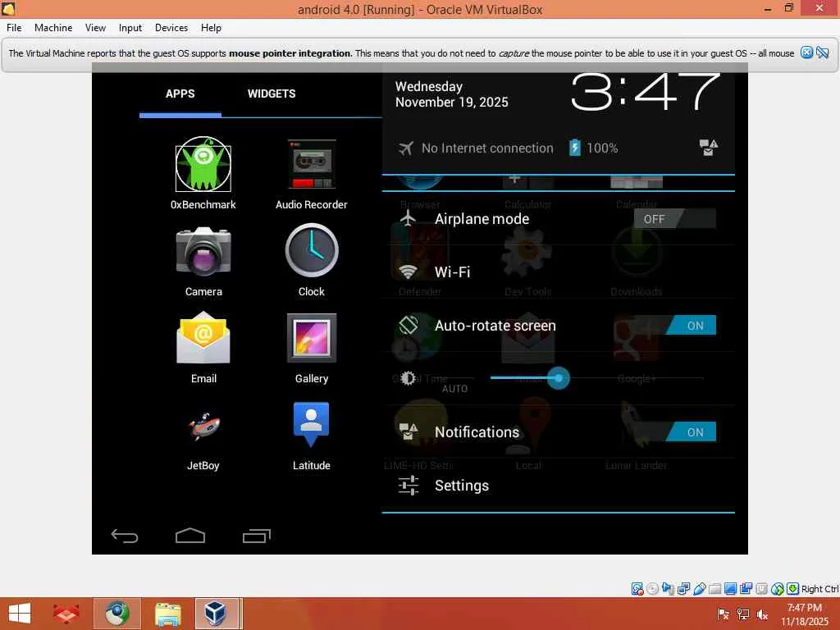The image size is (840, 630).
Task: Switch to the APPS tab
Action: pos(180,94)
